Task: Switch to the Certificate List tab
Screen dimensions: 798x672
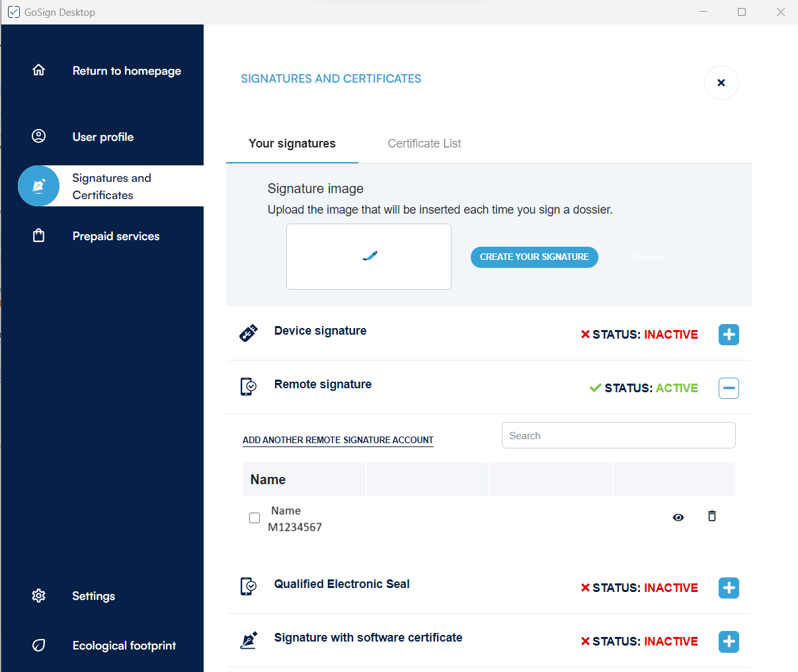Action: [x=424, y=144]
